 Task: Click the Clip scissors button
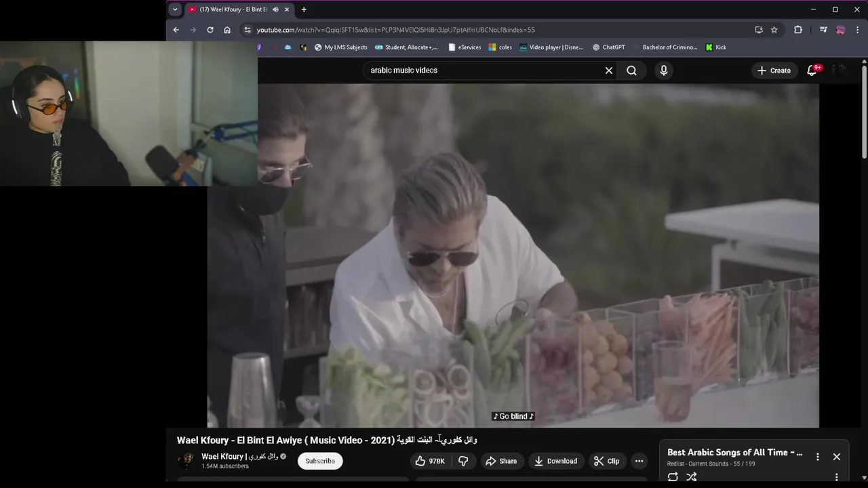(x=607, y=461)
